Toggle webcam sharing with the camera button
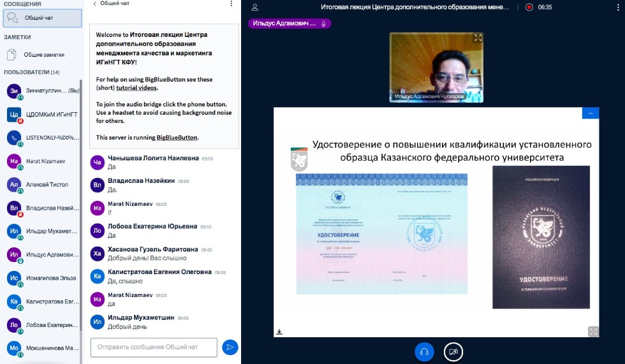625x364 pixels. [453, 351]
